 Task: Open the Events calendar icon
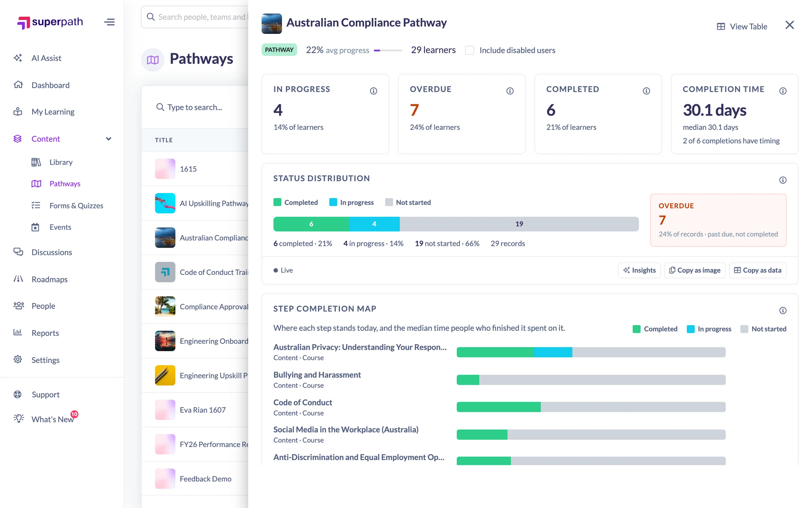[x=36, y=227]
